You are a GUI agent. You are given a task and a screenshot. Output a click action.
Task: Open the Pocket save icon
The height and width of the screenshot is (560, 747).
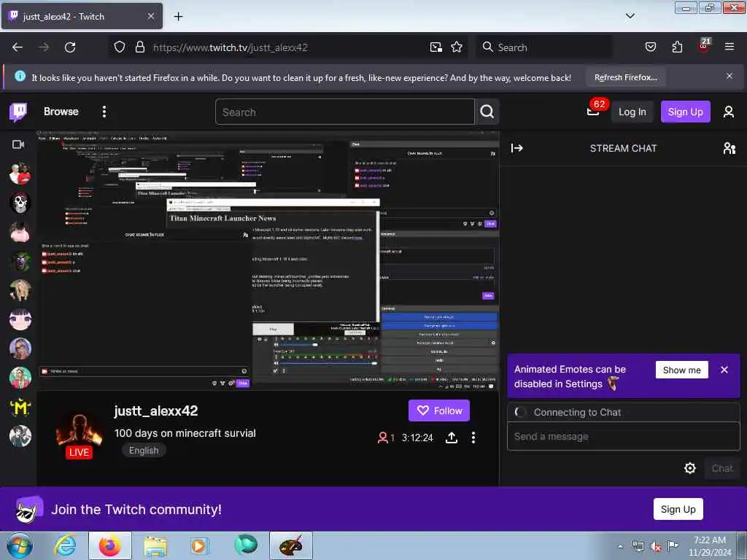[650, 47]
